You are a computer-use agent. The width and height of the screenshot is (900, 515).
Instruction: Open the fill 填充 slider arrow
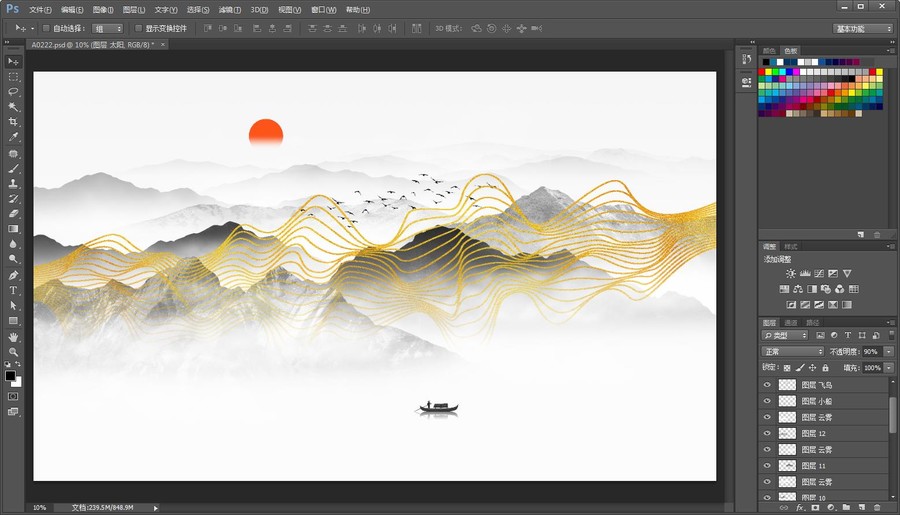[889, 368]
